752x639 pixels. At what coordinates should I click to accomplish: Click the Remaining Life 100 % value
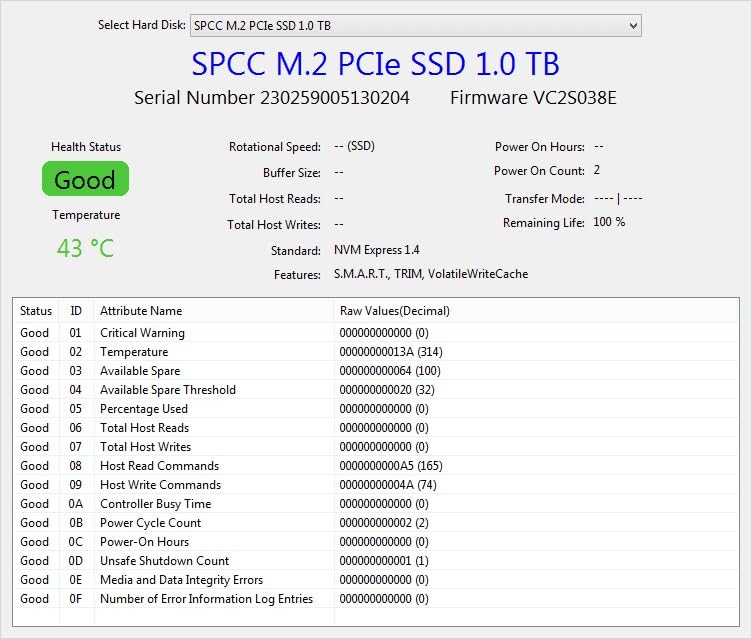pos(609,222)
